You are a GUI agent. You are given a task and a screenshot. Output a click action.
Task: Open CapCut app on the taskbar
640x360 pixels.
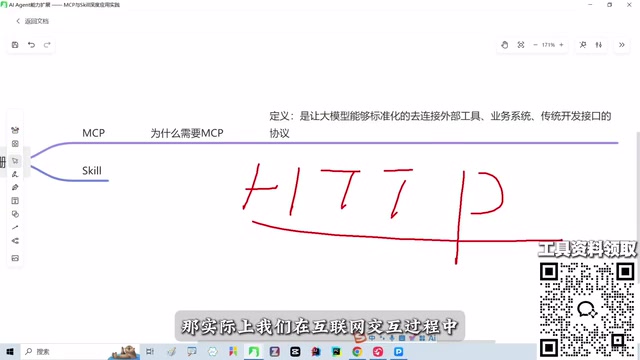tap(295, 351)
